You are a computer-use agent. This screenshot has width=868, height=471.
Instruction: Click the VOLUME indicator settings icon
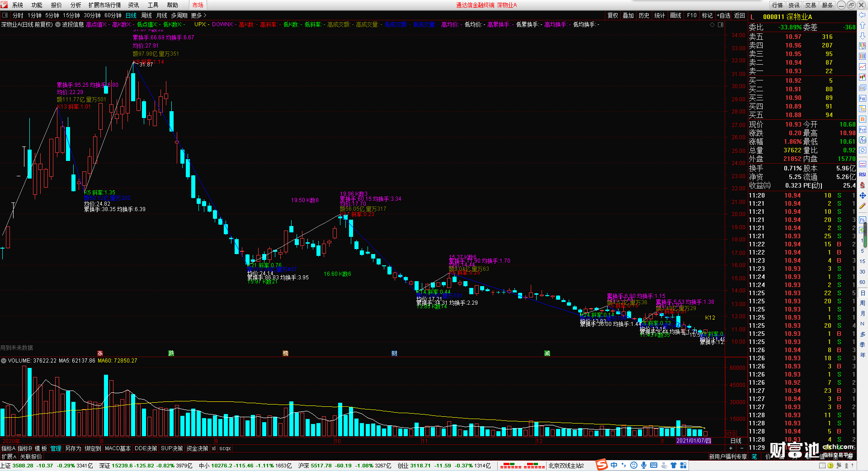[x=4, y=361]
